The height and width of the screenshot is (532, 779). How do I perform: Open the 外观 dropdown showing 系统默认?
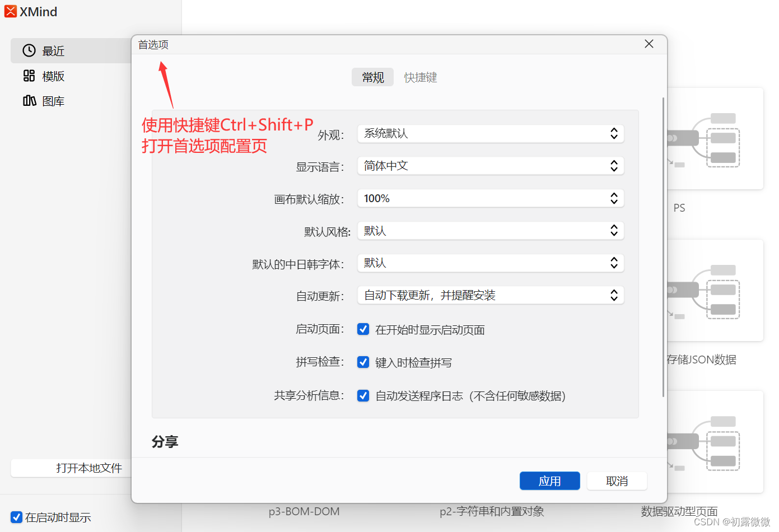[x=491, y=133]
